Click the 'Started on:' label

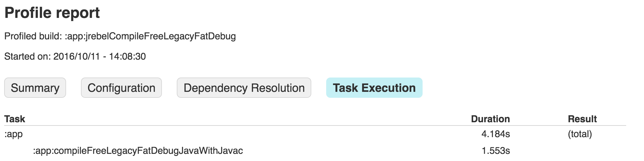click(27, 56)
